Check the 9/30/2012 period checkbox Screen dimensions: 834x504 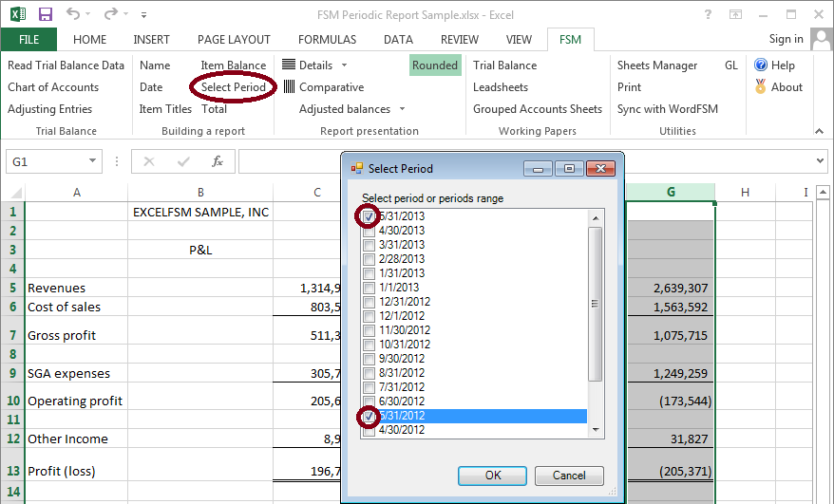pyautogui.click(x=369, y=359)
